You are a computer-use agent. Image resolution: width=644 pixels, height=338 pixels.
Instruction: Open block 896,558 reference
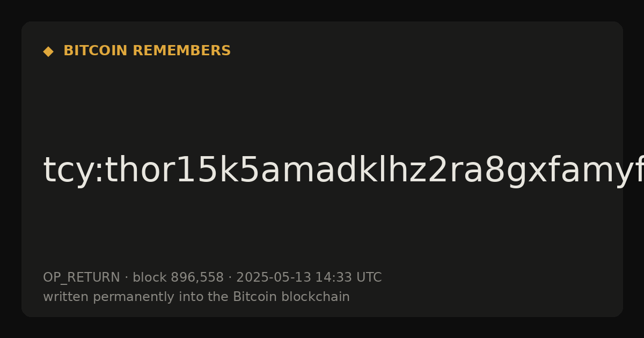[178, 277]
